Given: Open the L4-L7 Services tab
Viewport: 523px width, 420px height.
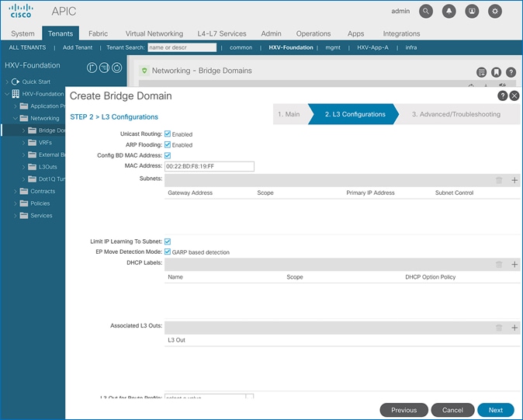Looking at the screenshot, I should coord(222,33).
